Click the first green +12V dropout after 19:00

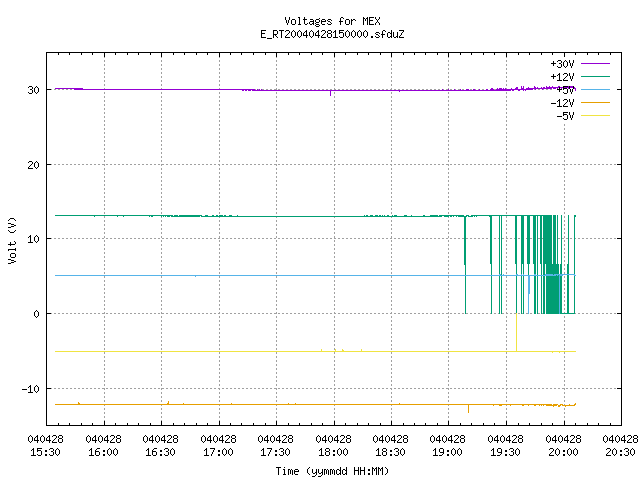(465, 264)
